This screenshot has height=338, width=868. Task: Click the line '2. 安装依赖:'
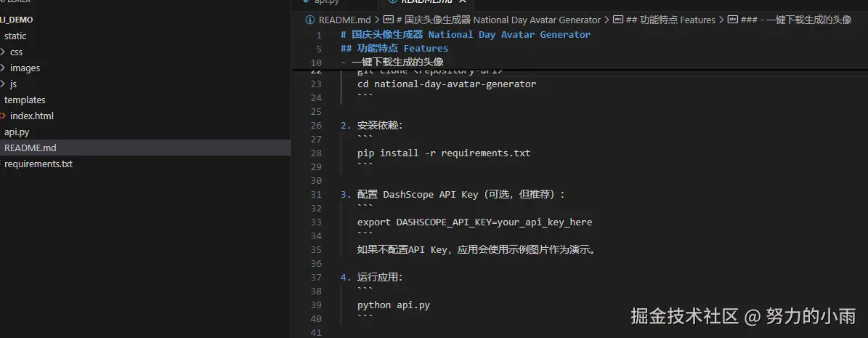372,125
